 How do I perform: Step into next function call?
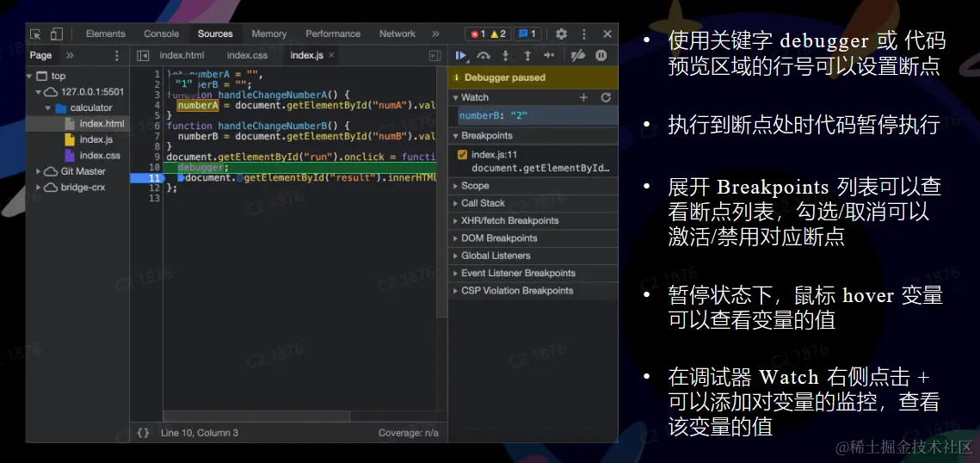pos(506,56)
